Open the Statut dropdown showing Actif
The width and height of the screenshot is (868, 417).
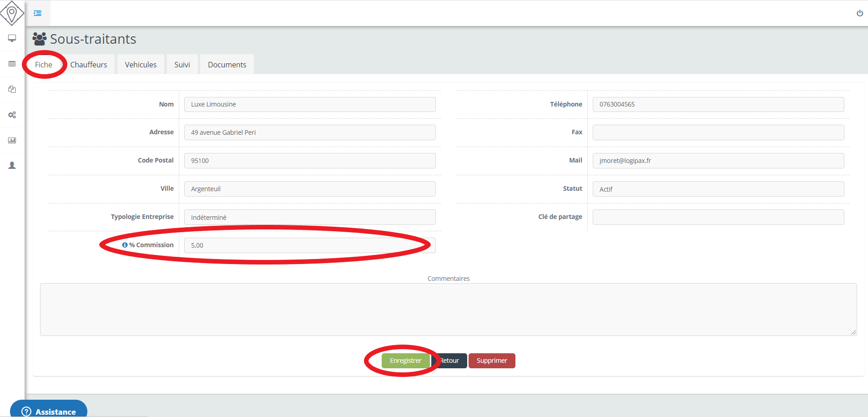click(x=718, y=189)
